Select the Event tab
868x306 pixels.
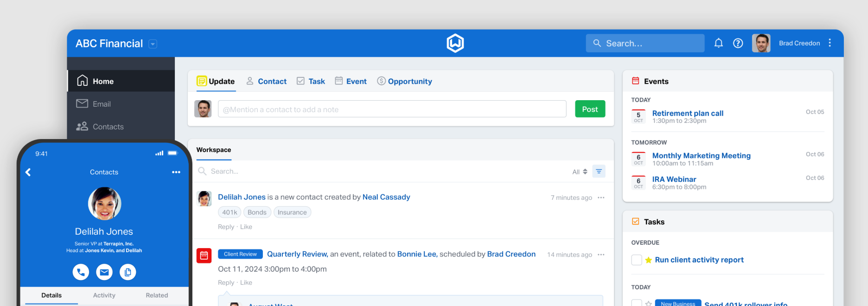click(x=351, y=81)
